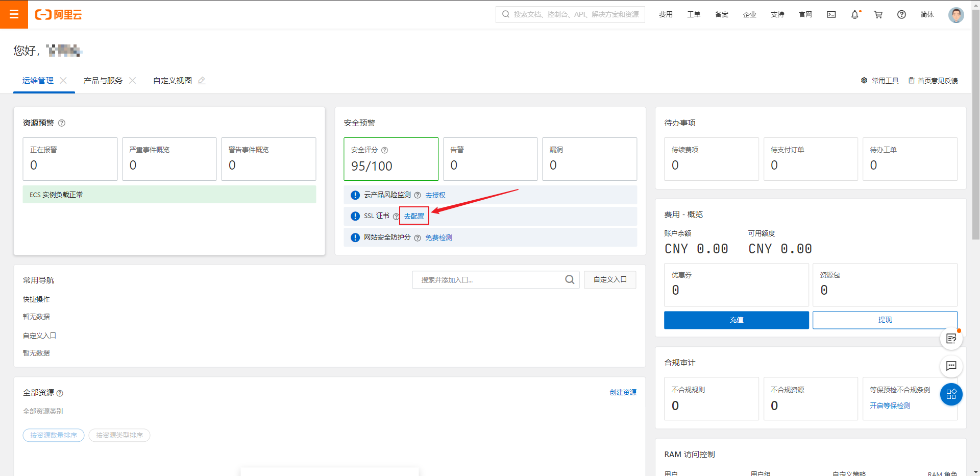
Task: Click 开启等保检测 link
Action: 890,406
